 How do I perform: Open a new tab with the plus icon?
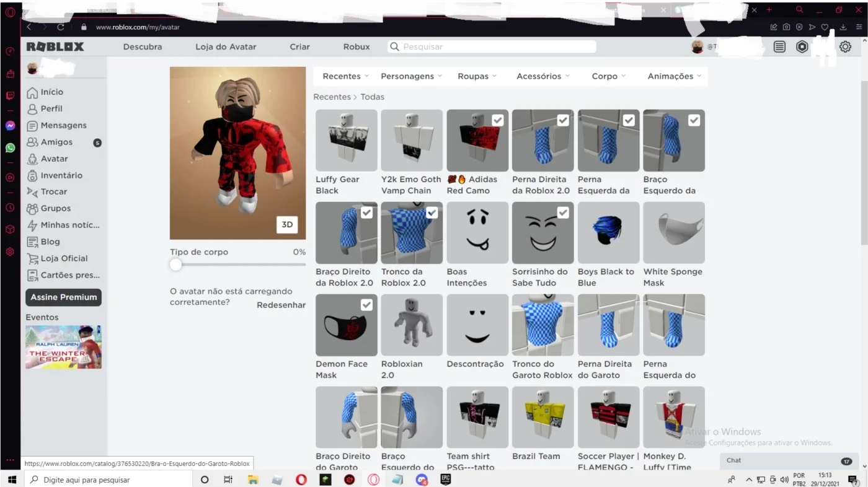tap(769, 10)
